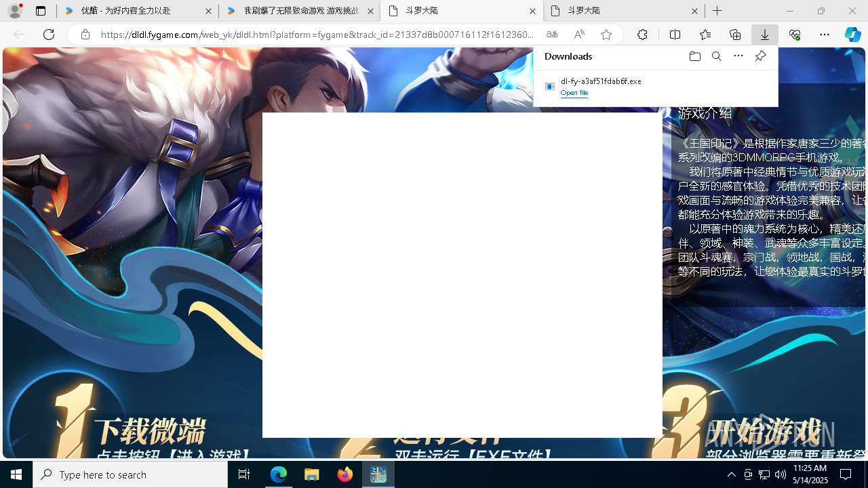Screen dimensions: 868x488
Task: Open the volume control
Action: coord(781,474)
